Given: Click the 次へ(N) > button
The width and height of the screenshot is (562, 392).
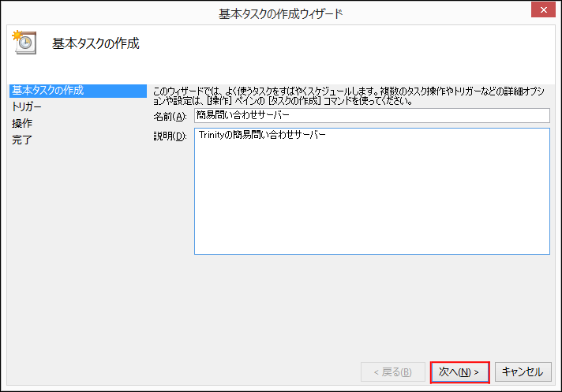Looking at the screenshot, I should coord(460,372).
